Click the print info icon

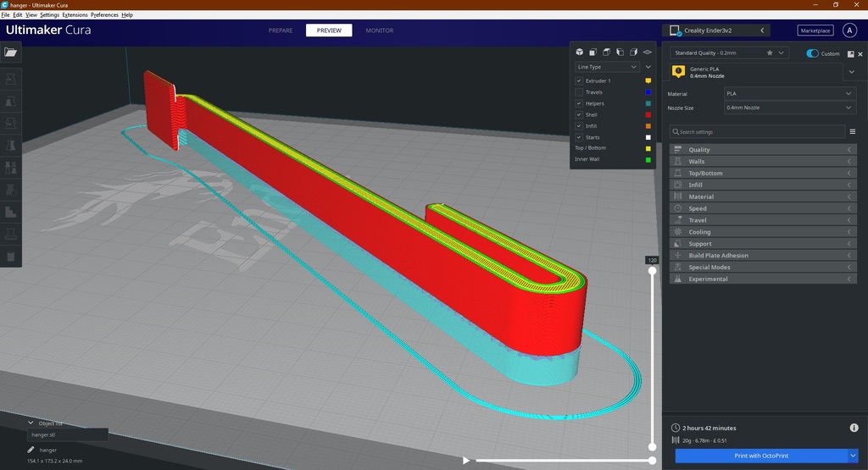point(854,428)
